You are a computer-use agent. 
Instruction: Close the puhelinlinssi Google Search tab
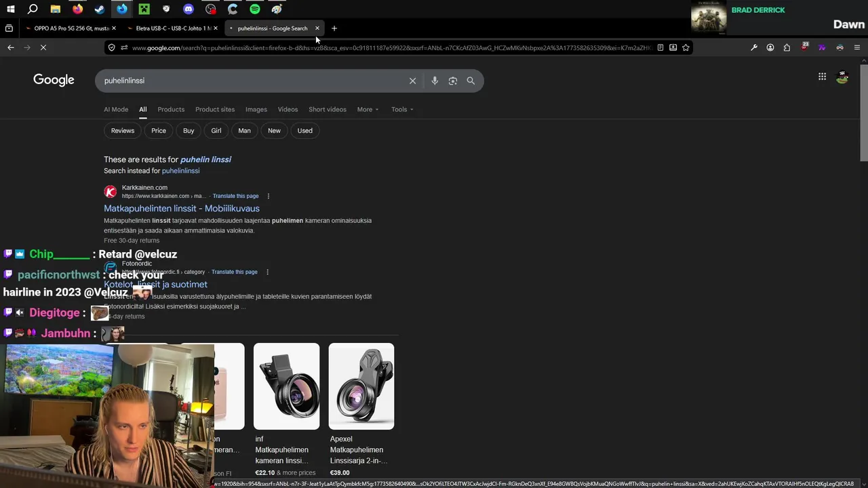(x=317, y=28)
